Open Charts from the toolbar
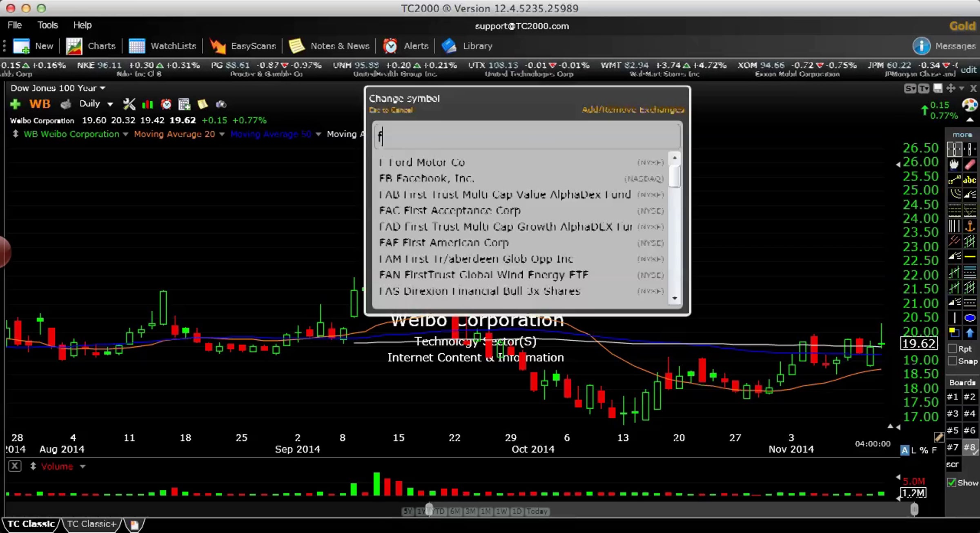Screen dimensions: 980x533 (91, 46)
